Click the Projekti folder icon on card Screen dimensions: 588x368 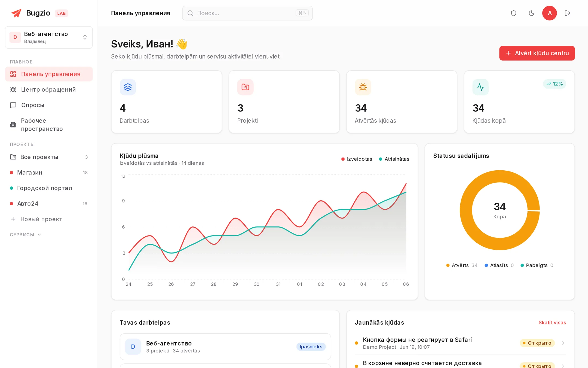click(245, 87)
